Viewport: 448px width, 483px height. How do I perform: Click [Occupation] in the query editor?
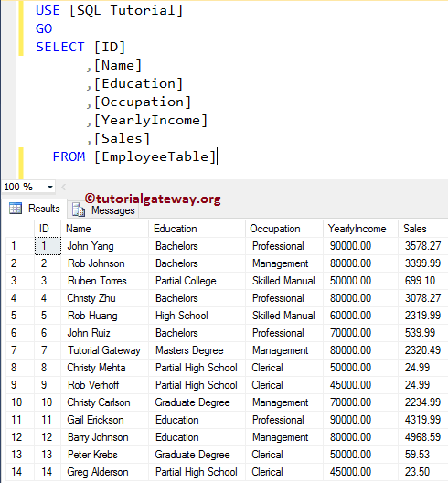point(143,102)
